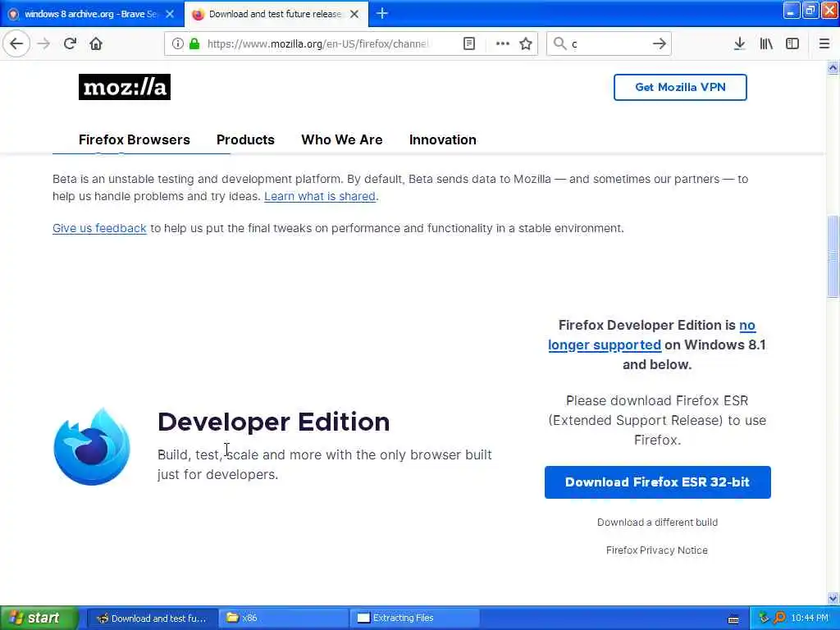Bookmark this page with the star
The image size is (840, 630).
click(526, 43)
